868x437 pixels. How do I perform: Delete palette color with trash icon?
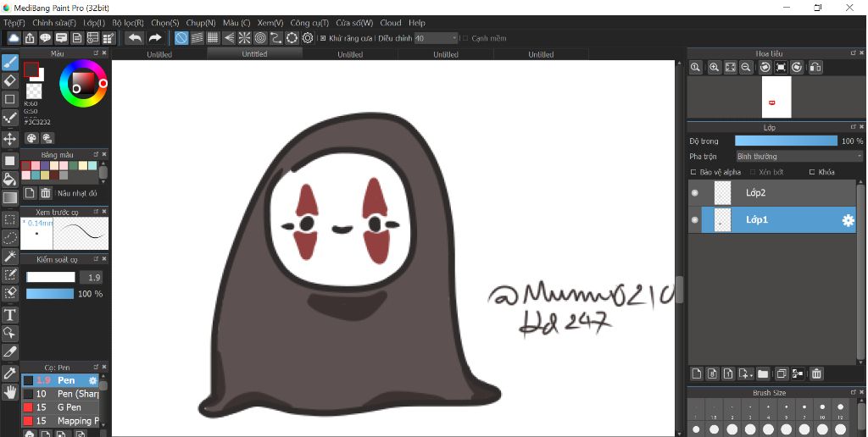(x=46, y=193)
